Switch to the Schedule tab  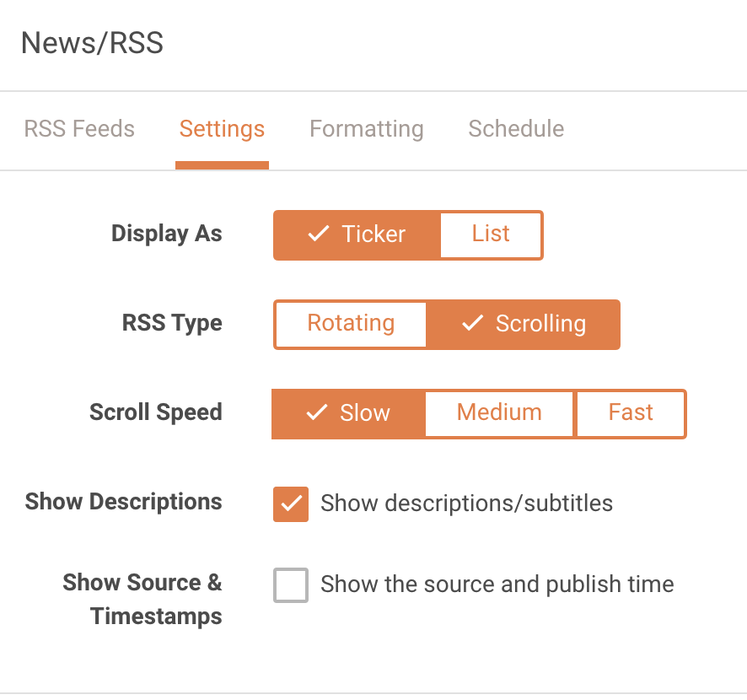pyautogui.click(x=515, y=128)
